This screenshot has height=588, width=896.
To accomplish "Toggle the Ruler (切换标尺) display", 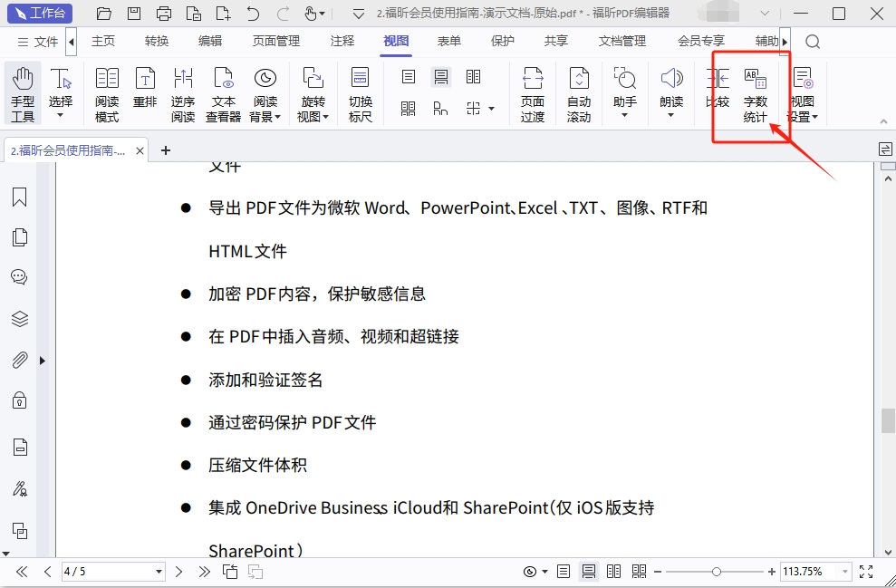I will pos(361,94).
